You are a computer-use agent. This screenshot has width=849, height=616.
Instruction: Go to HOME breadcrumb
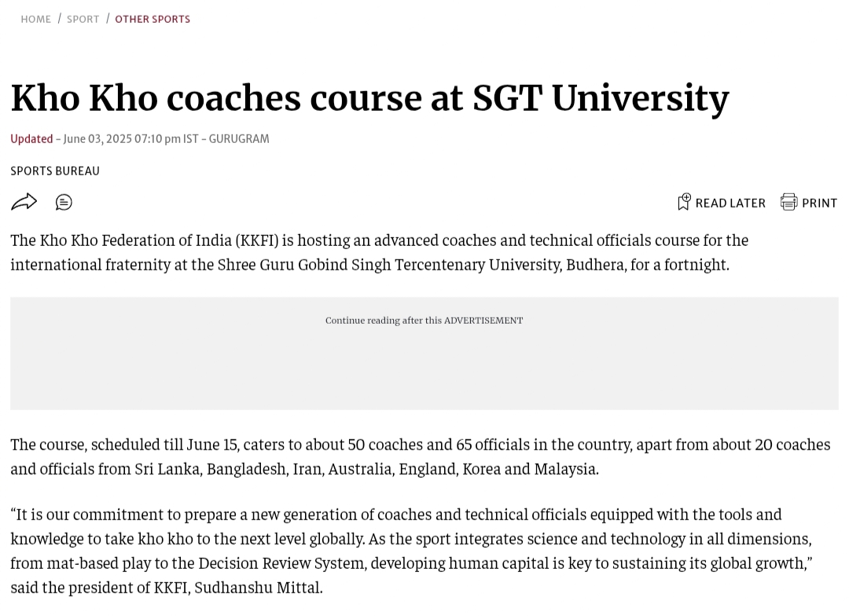[35, 20]
